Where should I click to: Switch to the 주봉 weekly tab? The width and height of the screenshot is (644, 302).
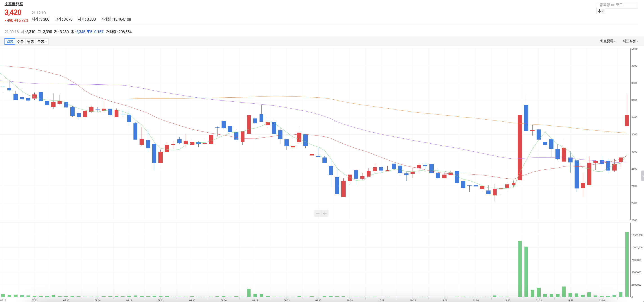coord(20,42)
